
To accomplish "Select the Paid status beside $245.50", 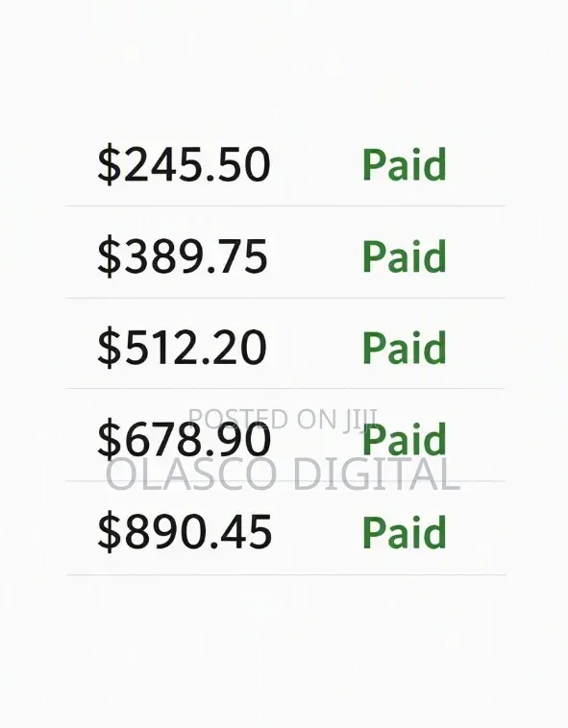I will click(x=404, y=164).
